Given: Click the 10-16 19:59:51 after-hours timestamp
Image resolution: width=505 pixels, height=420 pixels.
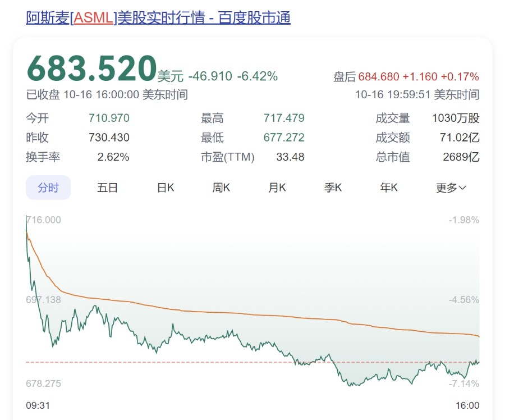Looking at the screenshot, I should point(417,94).
